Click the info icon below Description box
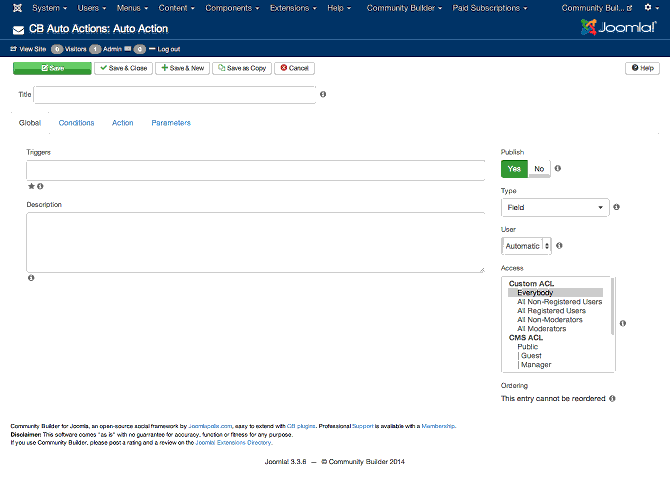This screenshot has height=498, width=670. point(31,278)
